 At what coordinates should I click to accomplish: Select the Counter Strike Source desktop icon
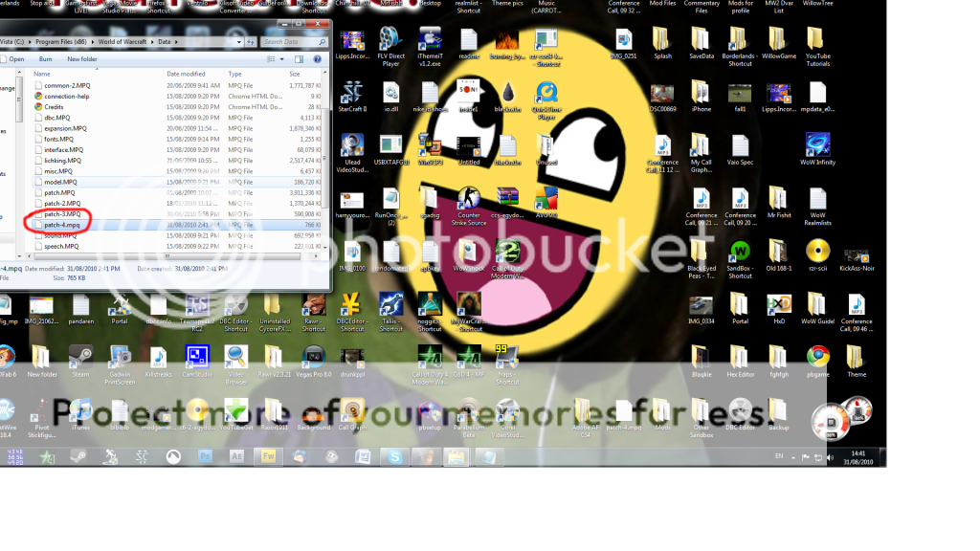(x=469, y=207)
